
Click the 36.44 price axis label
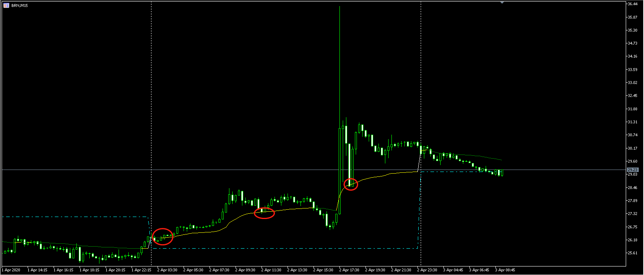tap(632, 4)
